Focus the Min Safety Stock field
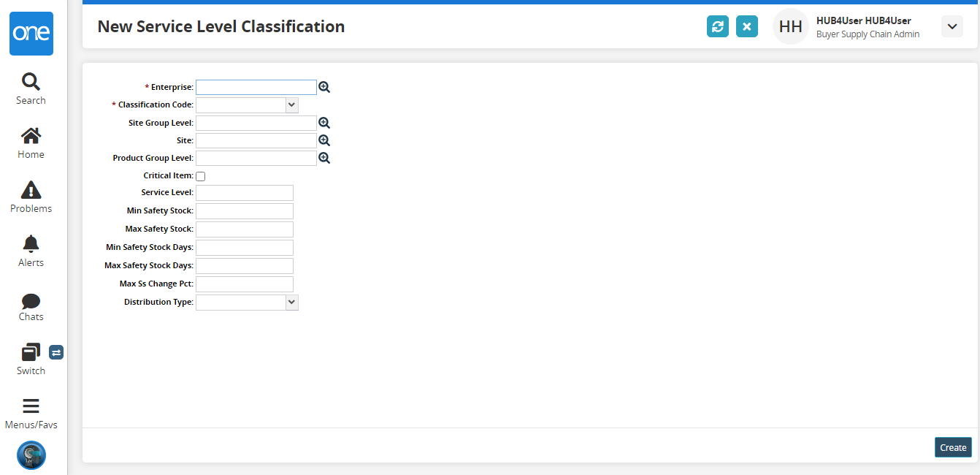980x475 pixels. pyautogui.click(x=245, y=211)
